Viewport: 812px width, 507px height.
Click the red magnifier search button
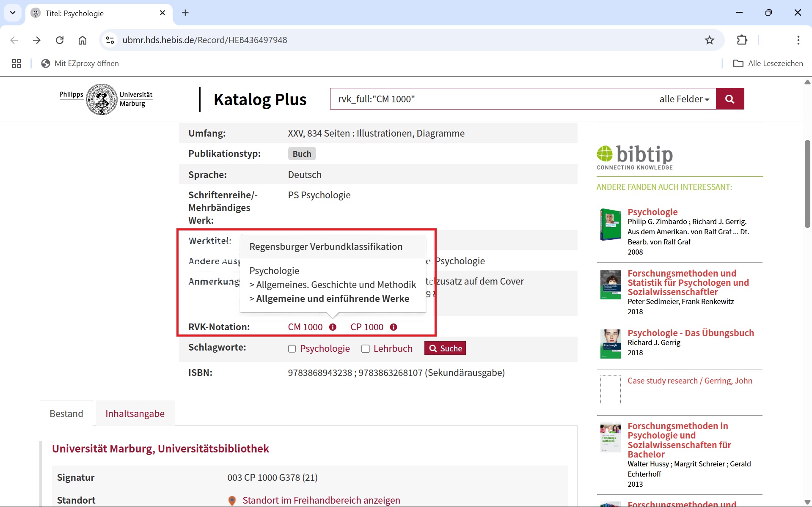coord(730,99)
